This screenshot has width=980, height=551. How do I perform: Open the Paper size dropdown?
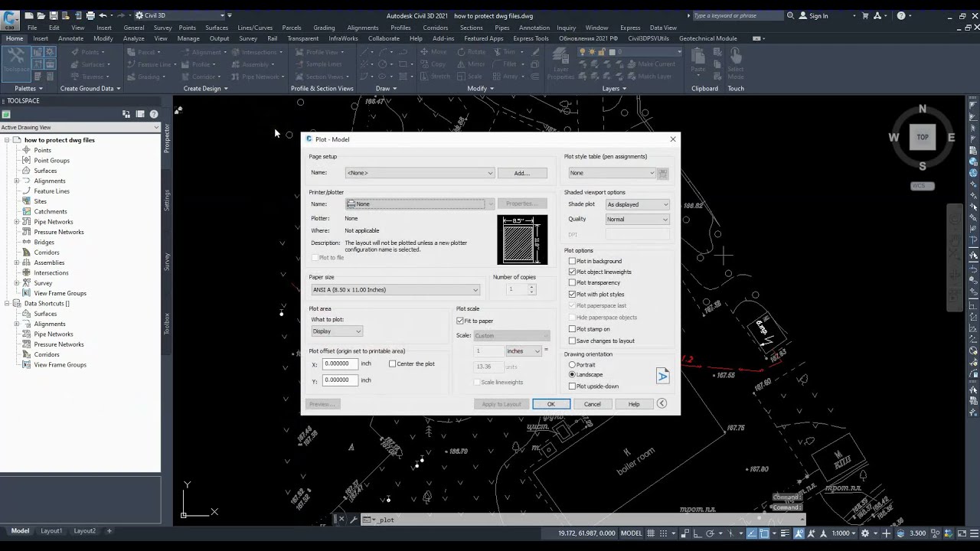pyautogui.click(x=395, y=290)
